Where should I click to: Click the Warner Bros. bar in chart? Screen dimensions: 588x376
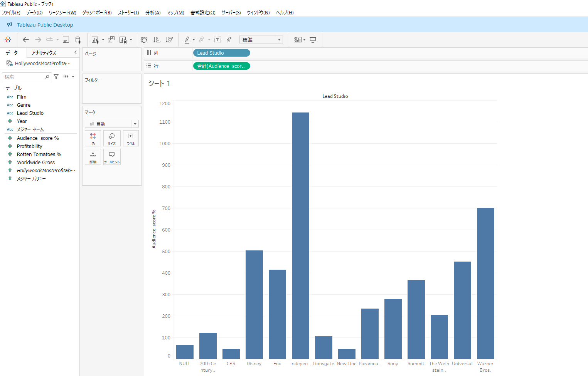pos(485,284)
